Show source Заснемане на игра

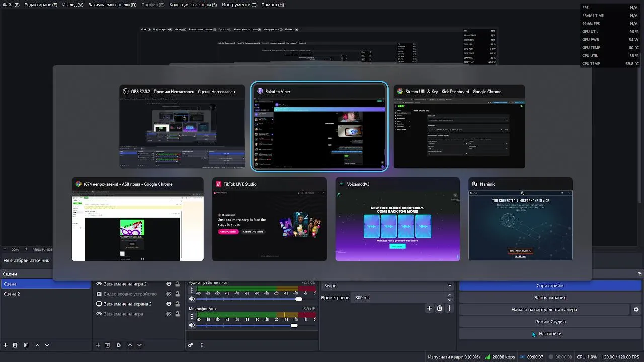pos(169,314)
